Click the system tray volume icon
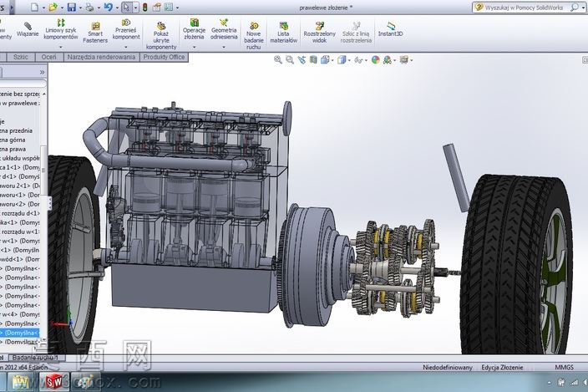 point(584,383)
